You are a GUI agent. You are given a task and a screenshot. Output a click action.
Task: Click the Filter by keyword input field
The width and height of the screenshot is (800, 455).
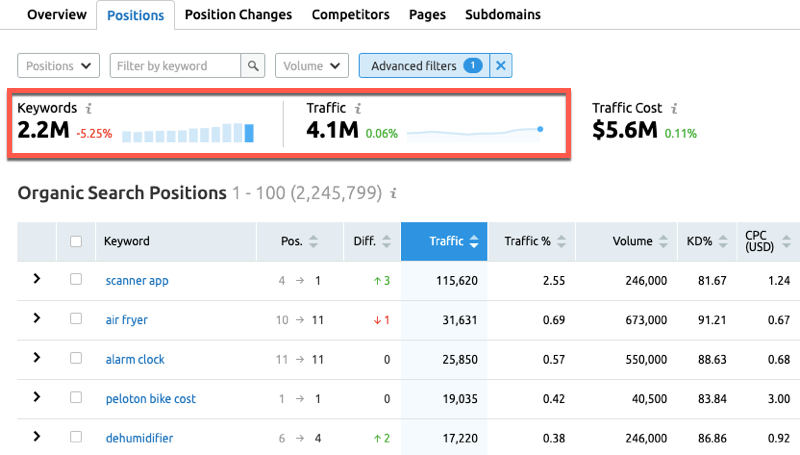click(175, 66)
